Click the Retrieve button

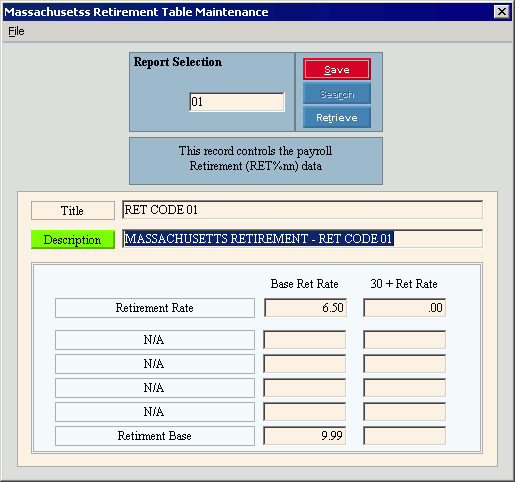click(337, 117)
